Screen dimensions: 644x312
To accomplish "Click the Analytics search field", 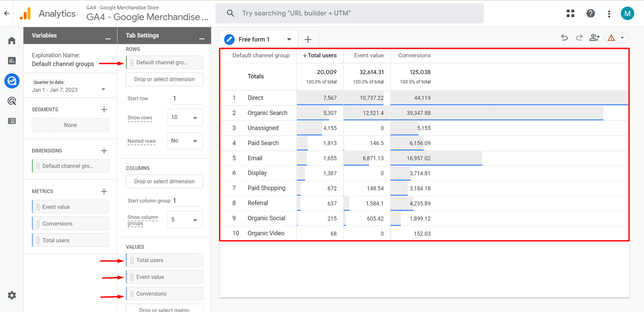I will 349,13.
